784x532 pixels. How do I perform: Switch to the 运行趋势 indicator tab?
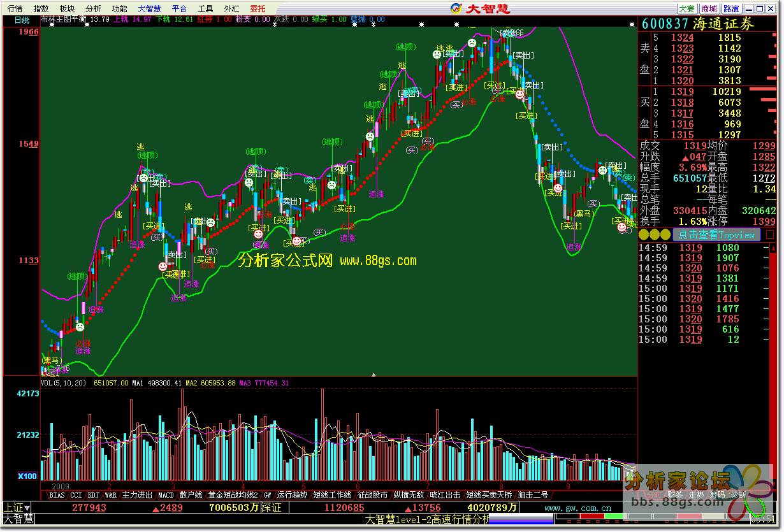tap(292, 494)
